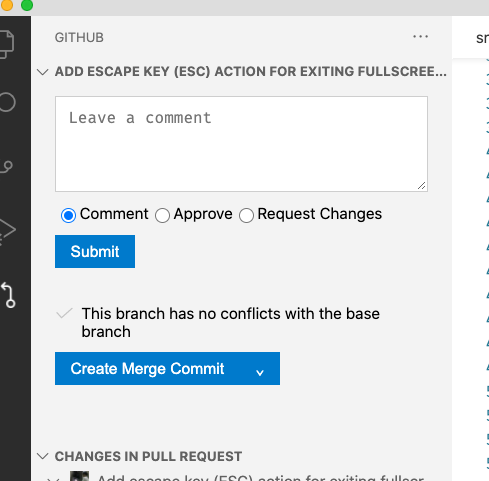489x481 pixels.
Task: Open GitHub Pull Requests icon in activity bar
Action: point(8,295)
